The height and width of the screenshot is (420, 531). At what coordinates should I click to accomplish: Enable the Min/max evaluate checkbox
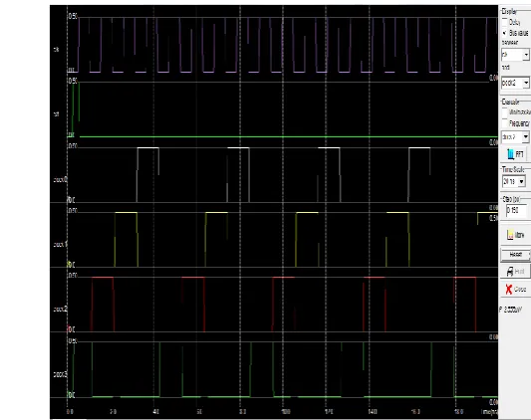click(504, 112)
